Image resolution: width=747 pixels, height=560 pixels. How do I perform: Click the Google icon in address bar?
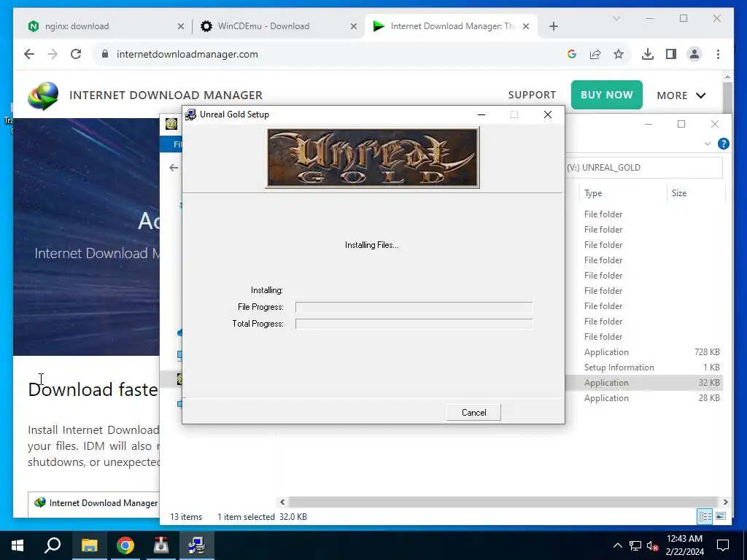[572, 54]
